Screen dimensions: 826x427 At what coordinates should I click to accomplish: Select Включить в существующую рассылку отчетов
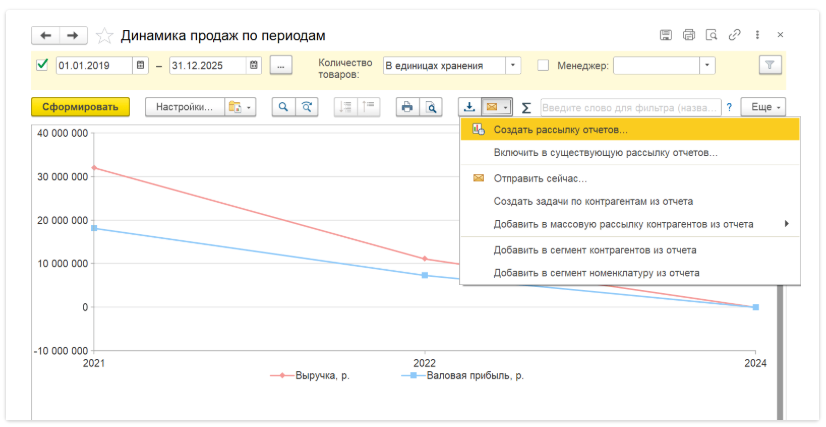point(630,153)
